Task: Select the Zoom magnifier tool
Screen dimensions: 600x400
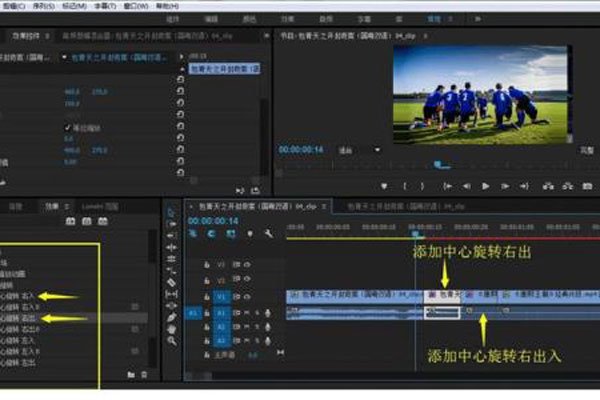Action: click(171, 340)
